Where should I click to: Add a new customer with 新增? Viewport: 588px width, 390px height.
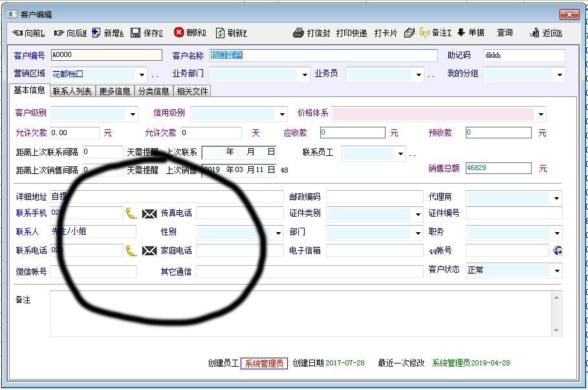tap(96, 33)
